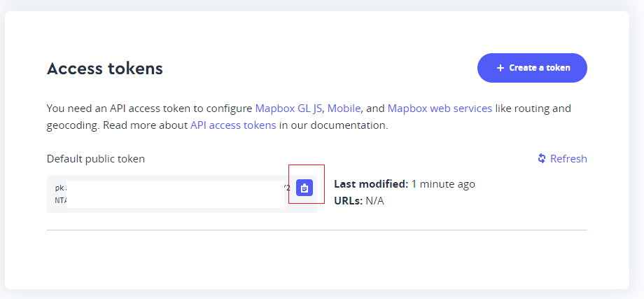The height and width of the screenshot is (299, 644).
Task: Follow the Mobile link
Action: pyautogui.click(x=344, y=109)
